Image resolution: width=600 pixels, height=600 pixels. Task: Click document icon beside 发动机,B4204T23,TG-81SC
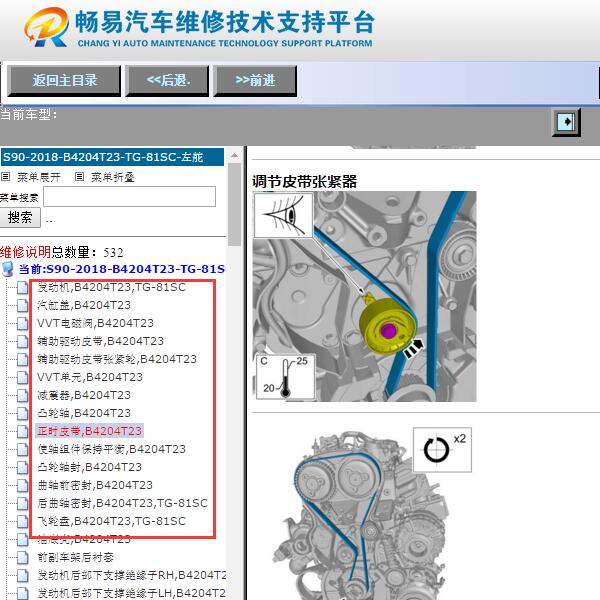[23, 287]
